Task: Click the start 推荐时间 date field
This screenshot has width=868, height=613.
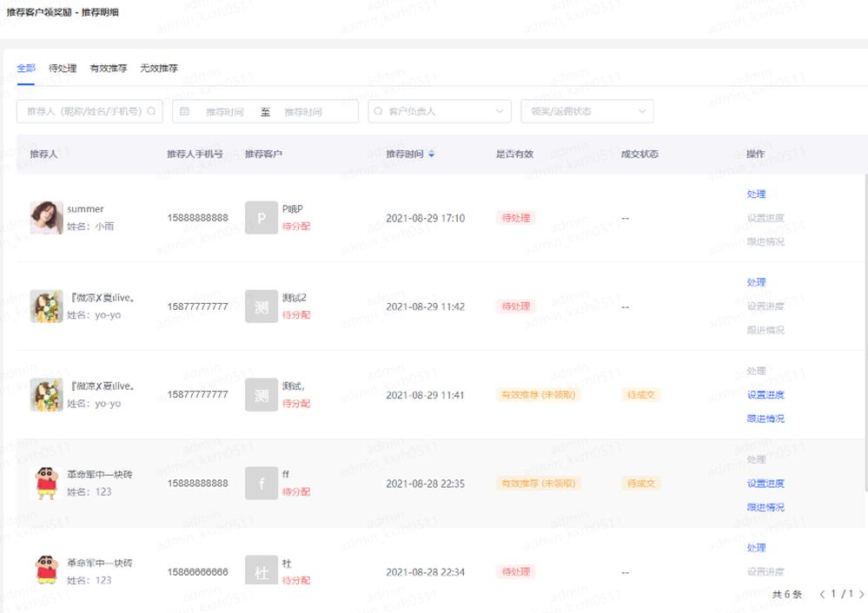Action: 224,111
